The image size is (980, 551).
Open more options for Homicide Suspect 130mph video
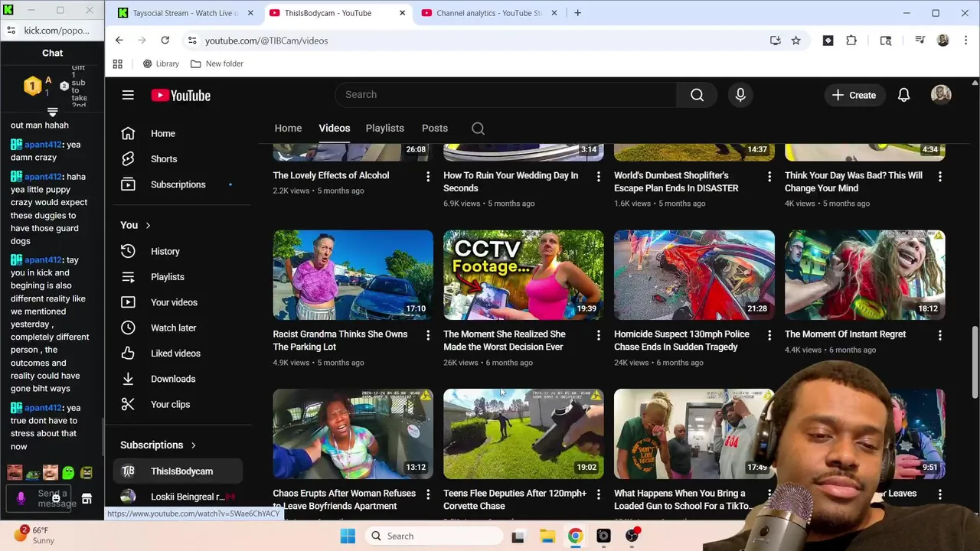point(769,335)
